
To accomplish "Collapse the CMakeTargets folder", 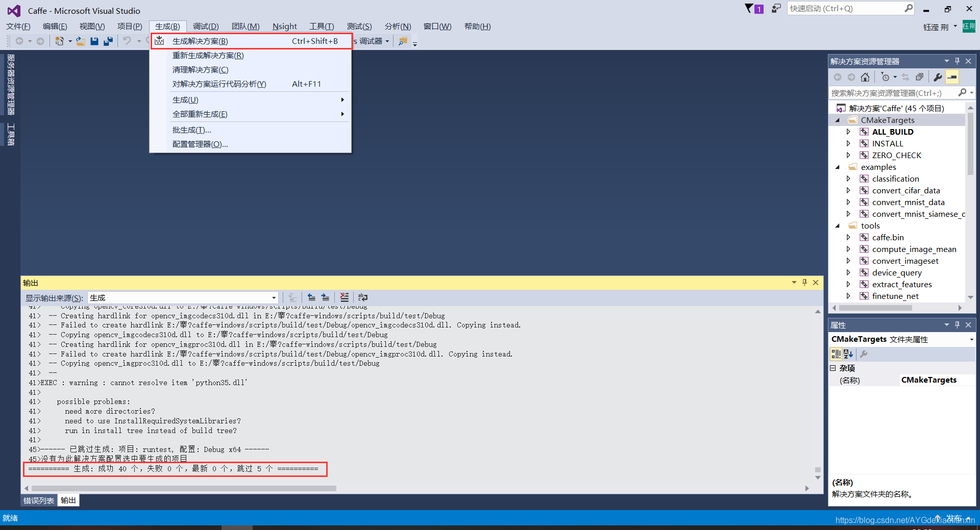I will coord(837,120).
